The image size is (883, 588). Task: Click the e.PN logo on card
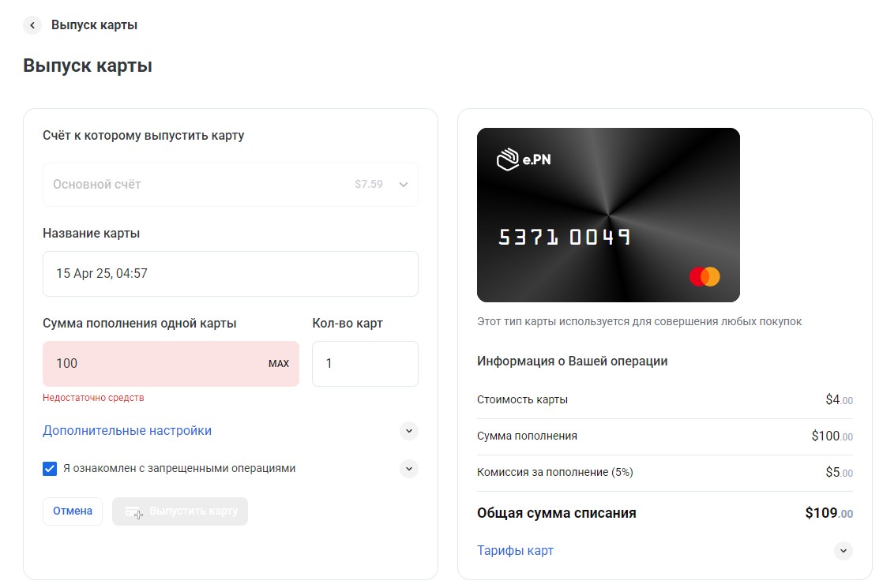coord(524,159)
